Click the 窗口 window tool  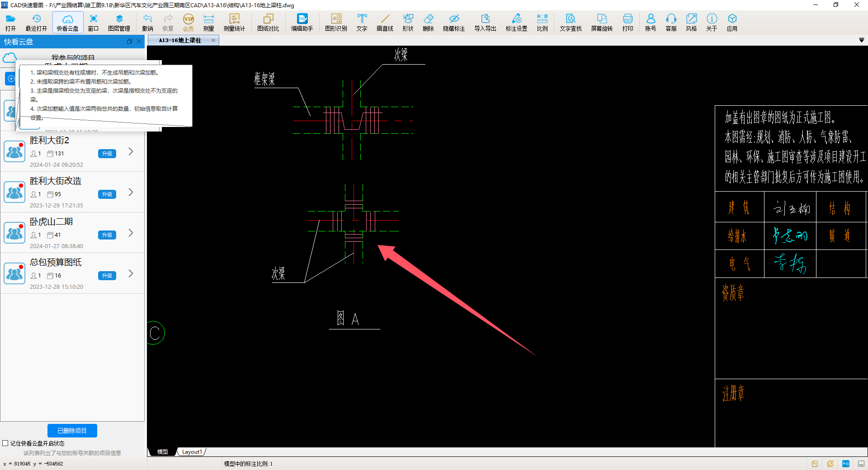[x=93, y=23]
